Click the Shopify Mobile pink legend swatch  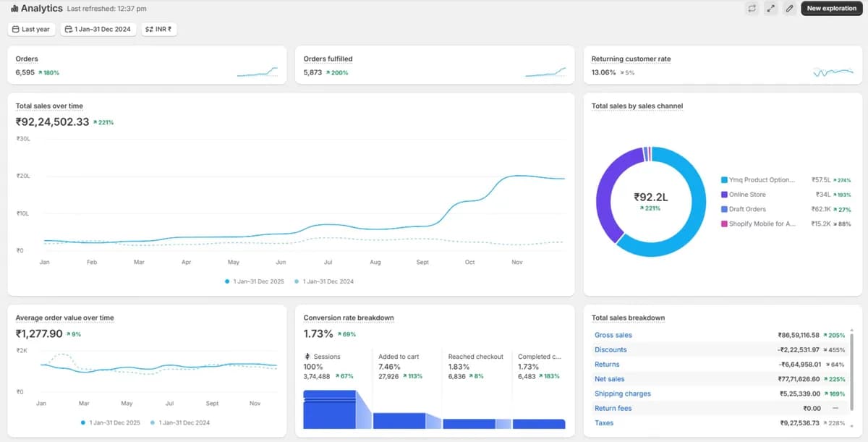[724, 224]
